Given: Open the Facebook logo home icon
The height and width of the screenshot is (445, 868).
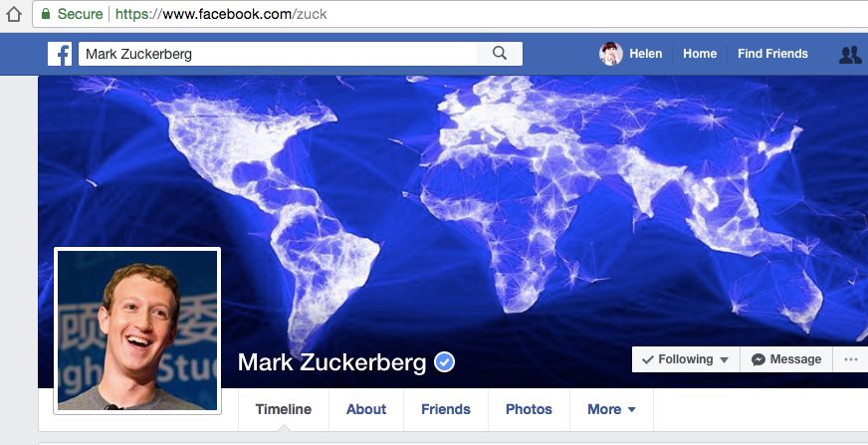Looking at the screenshot, I should [x=60, y=54].
